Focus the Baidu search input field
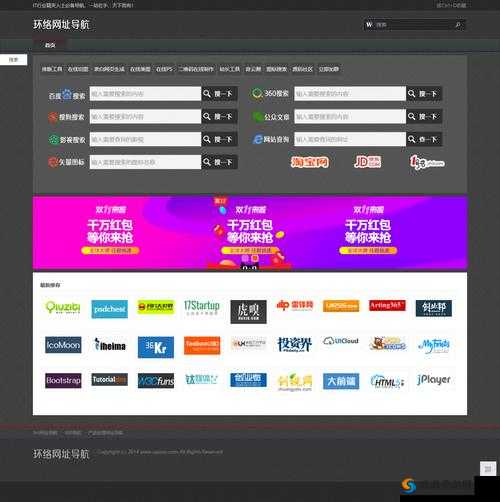Screen dimensions: 500x502 pyautogui.click(x=145, y=94)
